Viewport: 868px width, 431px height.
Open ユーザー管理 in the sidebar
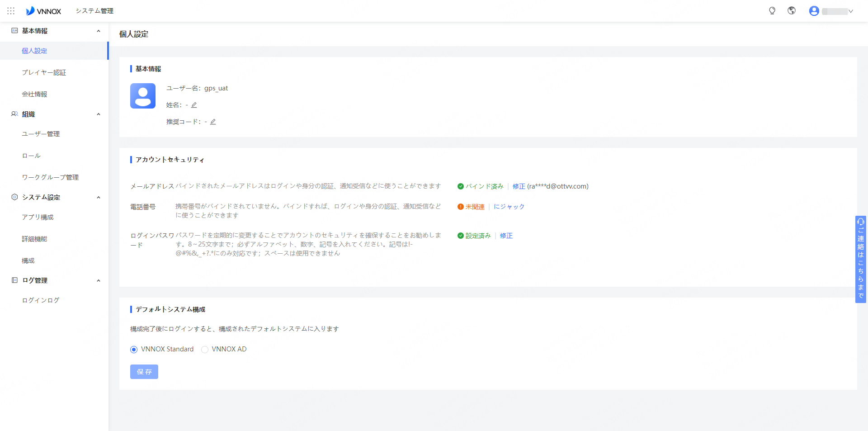(41, 134)
